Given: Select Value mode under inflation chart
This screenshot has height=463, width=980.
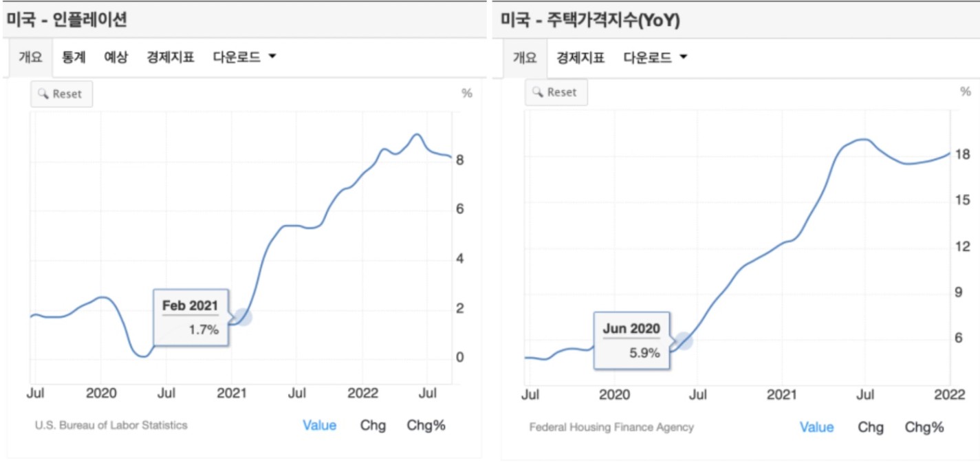Looking at the screenshot, I should [319, 425].
